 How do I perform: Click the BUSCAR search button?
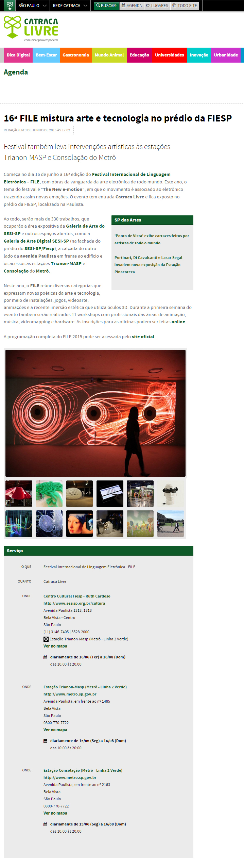[106, 6]
